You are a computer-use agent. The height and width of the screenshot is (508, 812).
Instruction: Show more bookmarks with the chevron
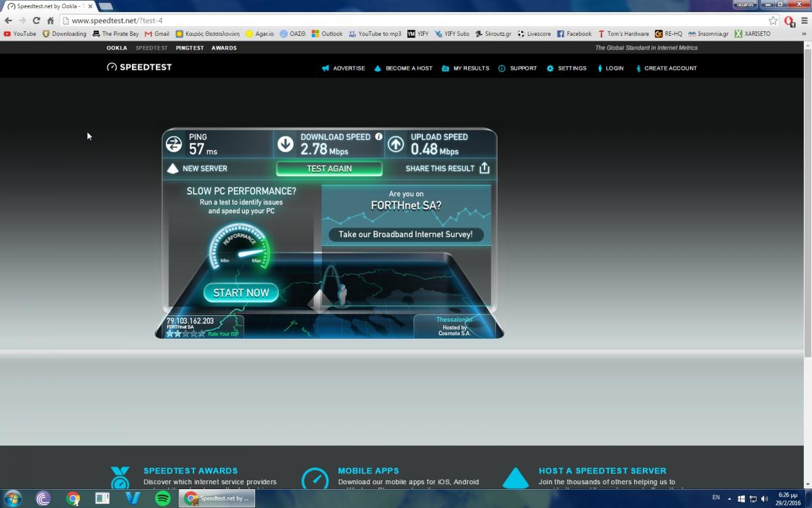pyautogui.click(x=804, y=34)
